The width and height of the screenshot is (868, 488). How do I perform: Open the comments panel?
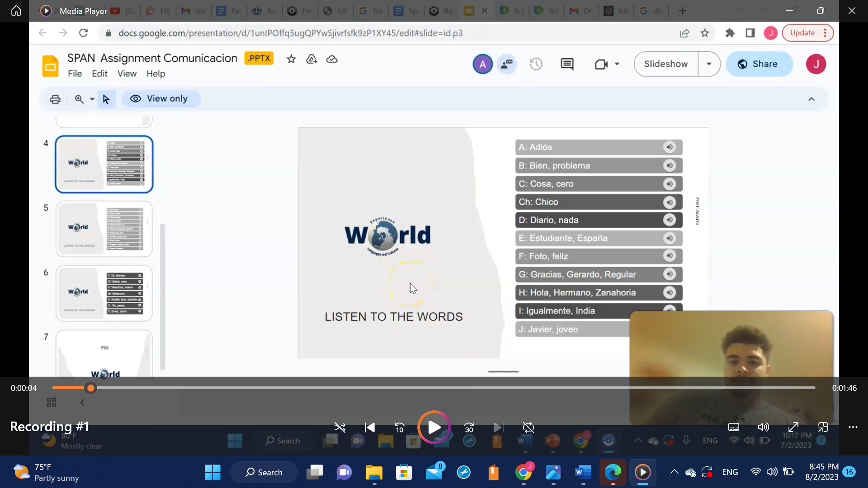point(567,64)
